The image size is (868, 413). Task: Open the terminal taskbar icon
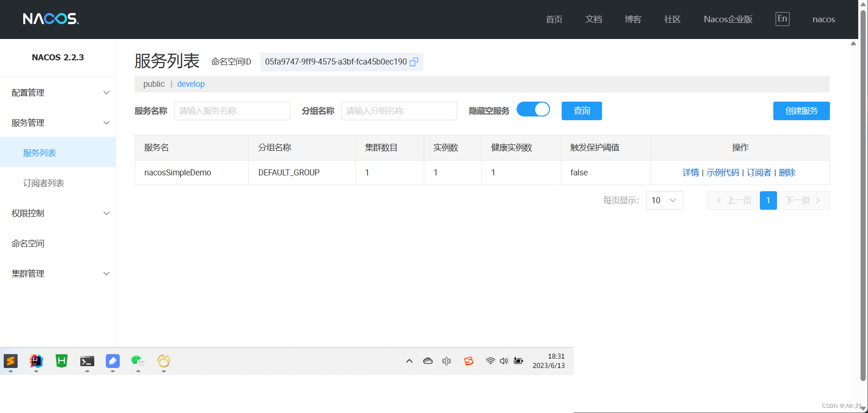point(87,361)
